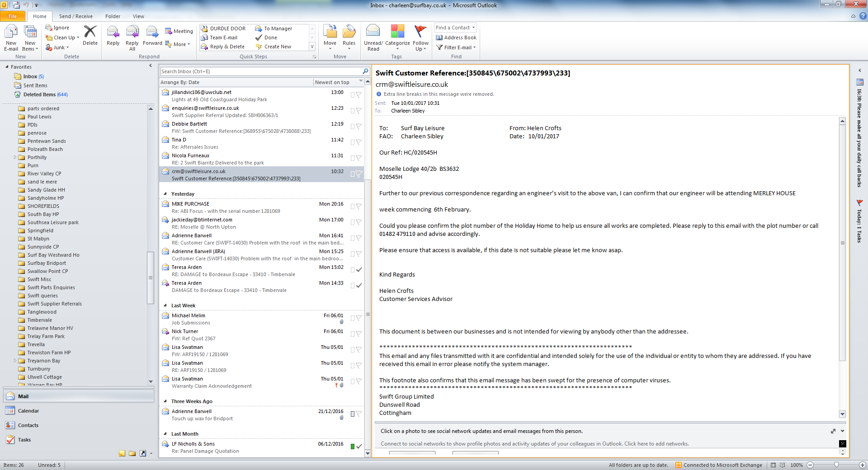
Task: Open the Clean Up menu
Action: pos(62,38)
